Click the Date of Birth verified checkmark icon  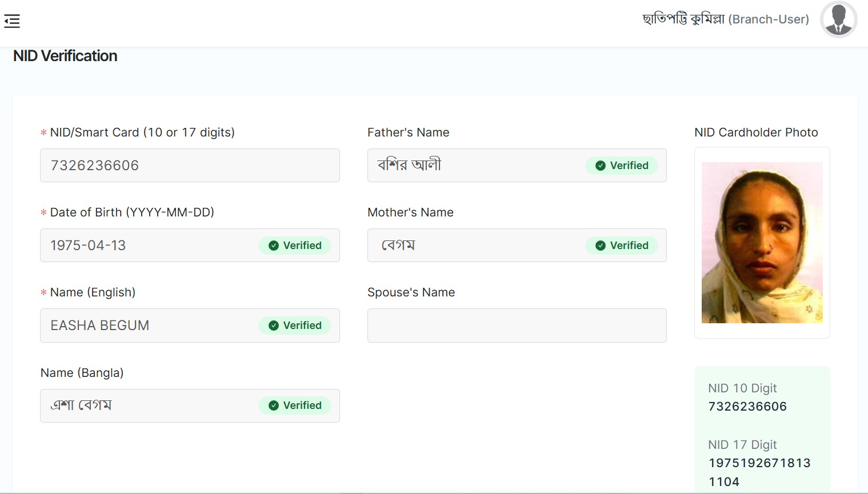274,246
